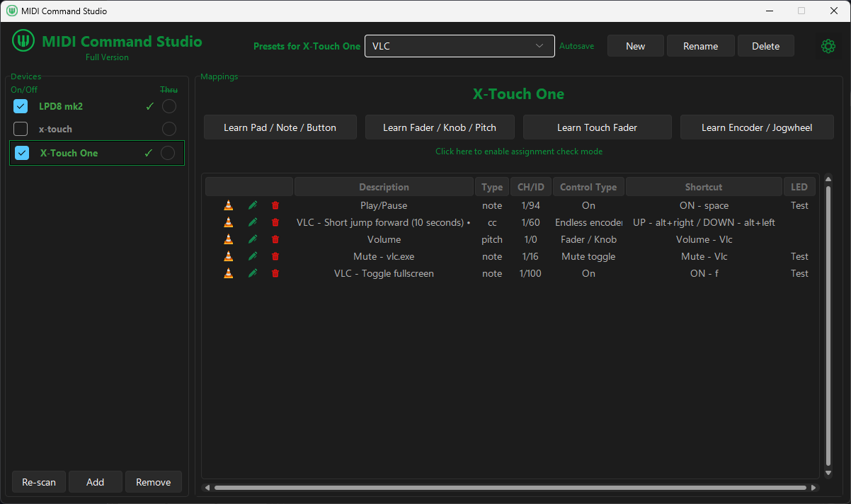The width and height of the screenshot is (851, 504).
Task: Delete the Toggle fullscreen mapping trash icon
Action: click(x=275, y=273)
